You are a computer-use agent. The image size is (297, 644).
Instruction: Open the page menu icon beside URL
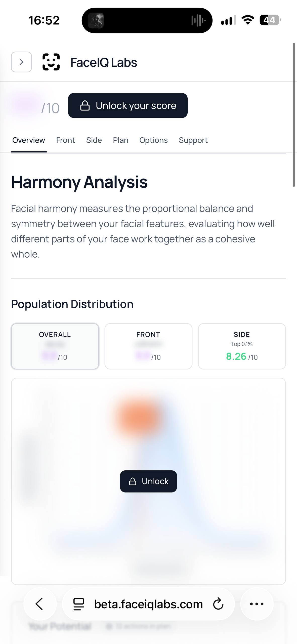(x=78, y=604)
